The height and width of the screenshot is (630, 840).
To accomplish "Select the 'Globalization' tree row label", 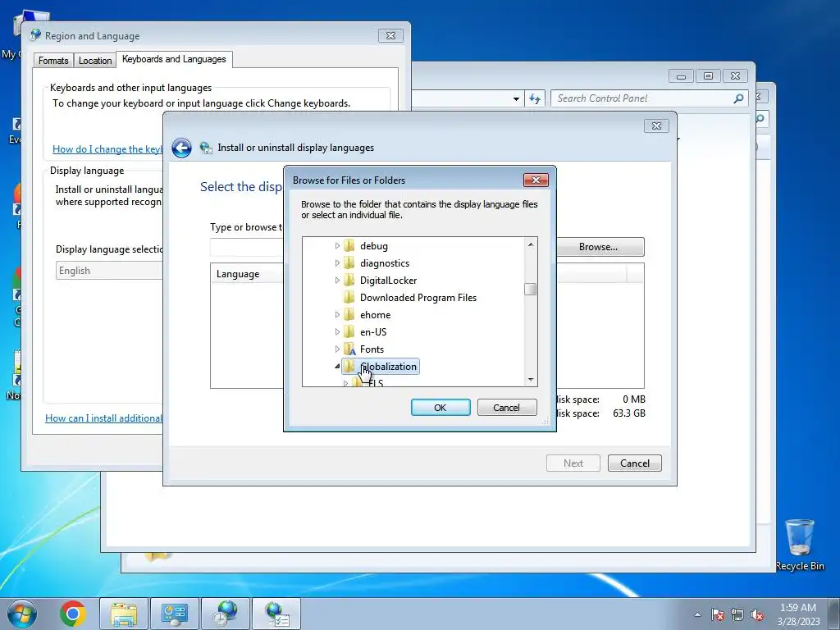I will coord(388,367).
